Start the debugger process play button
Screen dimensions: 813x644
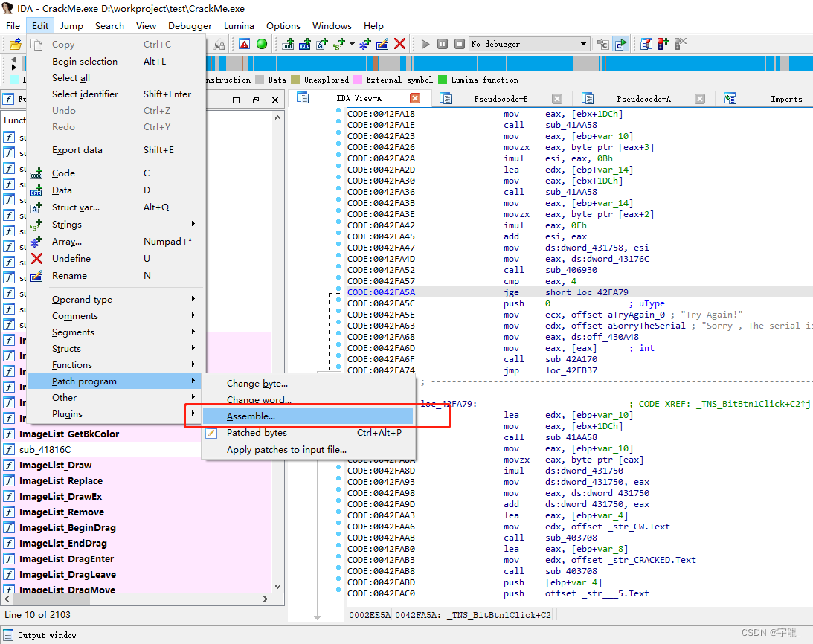pos(425,44)
